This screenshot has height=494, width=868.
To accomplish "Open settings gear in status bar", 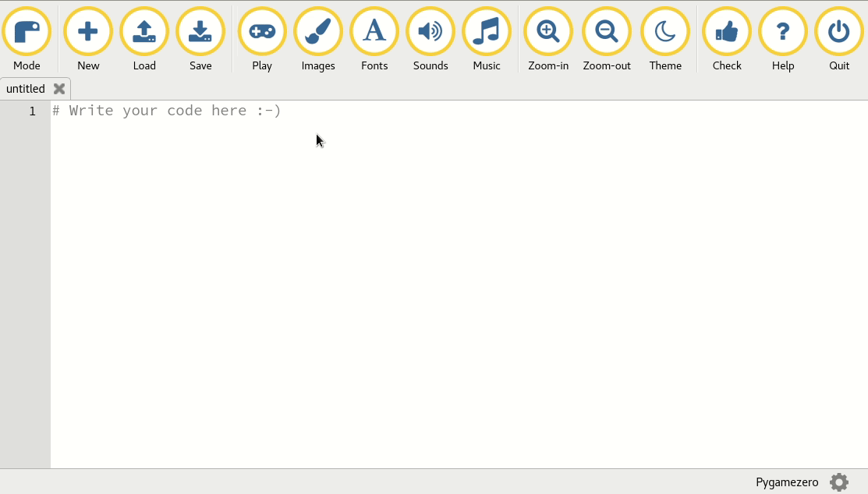I will (839, 482).
